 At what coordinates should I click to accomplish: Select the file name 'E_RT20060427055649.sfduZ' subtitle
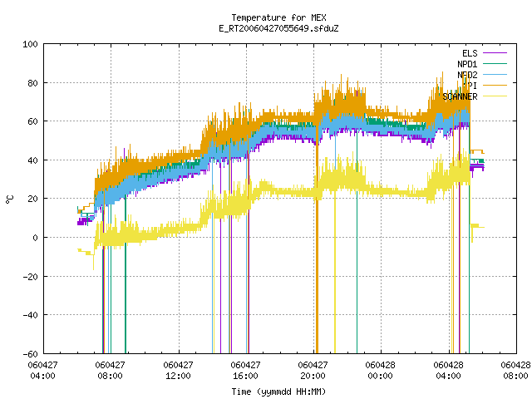click(278, 28)
